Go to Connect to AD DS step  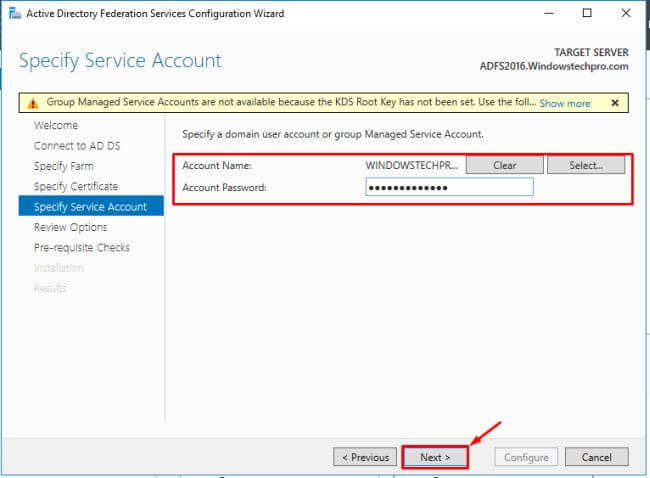(x=77, y=146)
